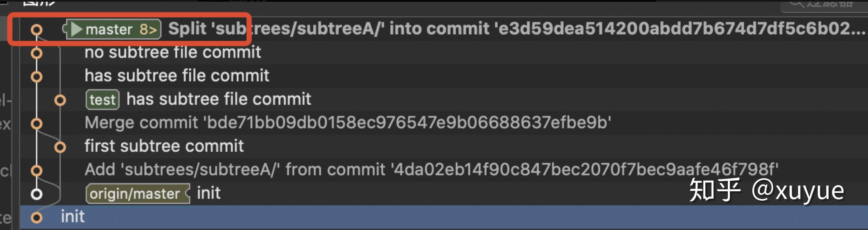The height and width of the screenshot is (230, 868).
Task: Select the graph node of the Add 'subtrees/subtreeA/' commit
Action: pos(36,170)
